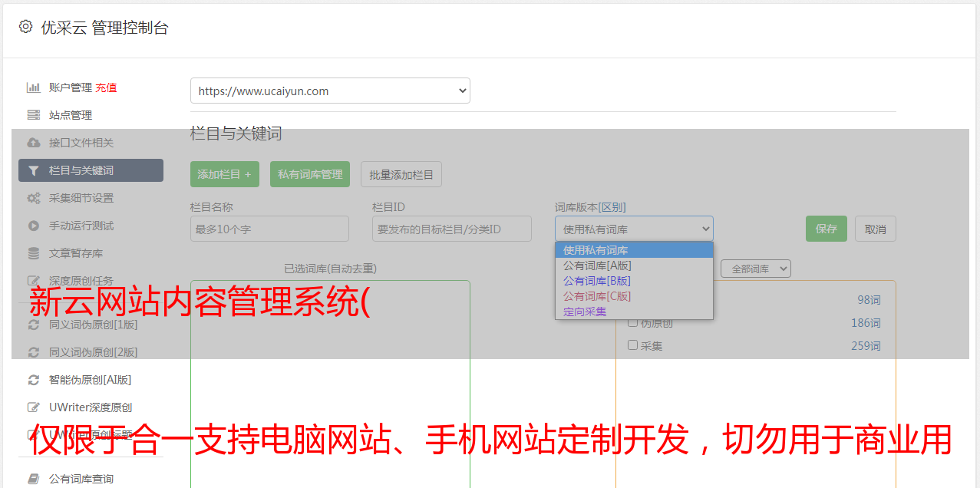Screen dimensions: 980x488
Task: Open the 全部词库 filter dropdown
Action: 756,269
